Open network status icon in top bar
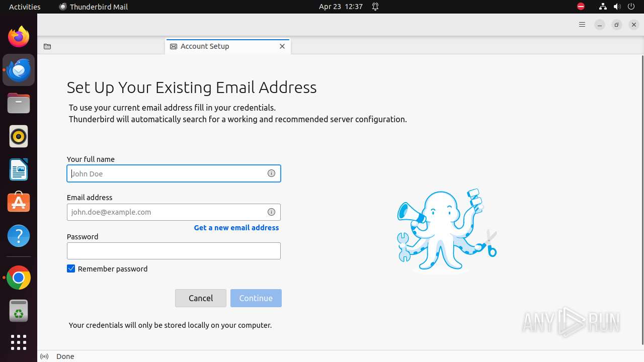This screenshot has height=362, width=644. (603, 7)
